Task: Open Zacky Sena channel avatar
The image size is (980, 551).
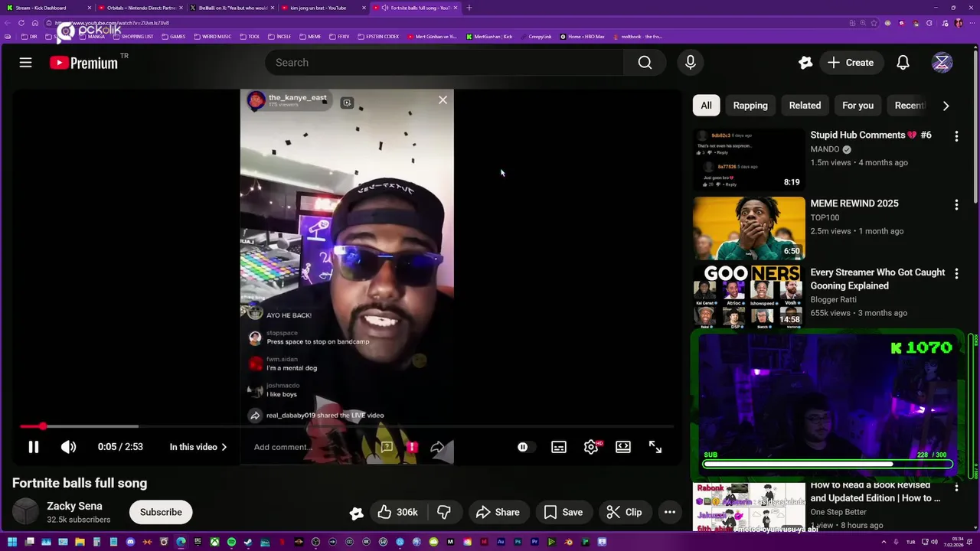Action: [25, 512]
